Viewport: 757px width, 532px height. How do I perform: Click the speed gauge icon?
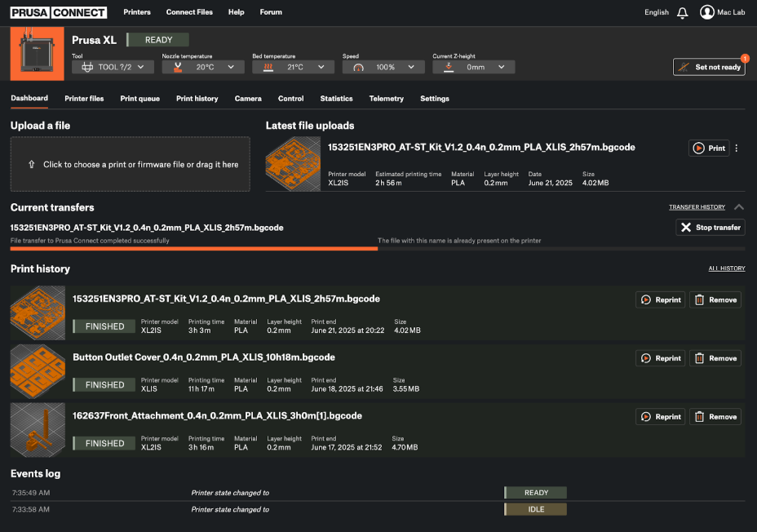(358, 68)
